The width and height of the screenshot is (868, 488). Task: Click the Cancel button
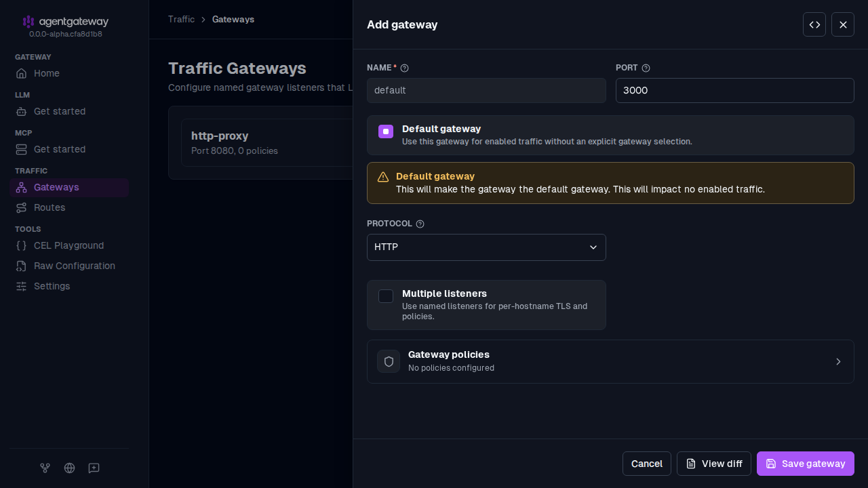click(x=647, y=464)
